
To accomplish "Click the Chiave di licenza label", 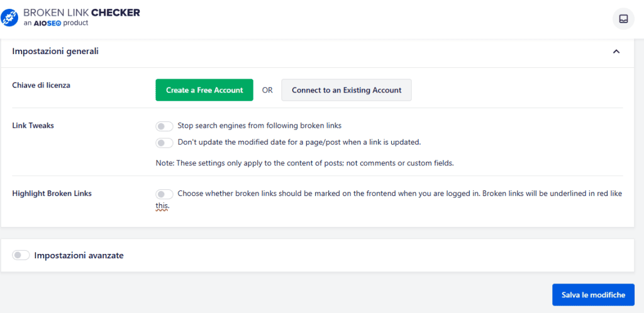I will pos(41,85).
